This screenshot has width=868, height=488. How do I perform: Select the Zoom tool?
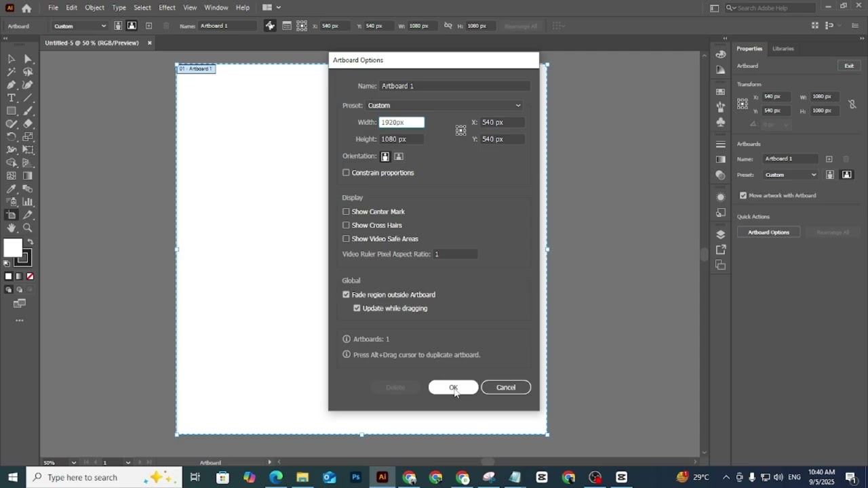tap(28, 228)
